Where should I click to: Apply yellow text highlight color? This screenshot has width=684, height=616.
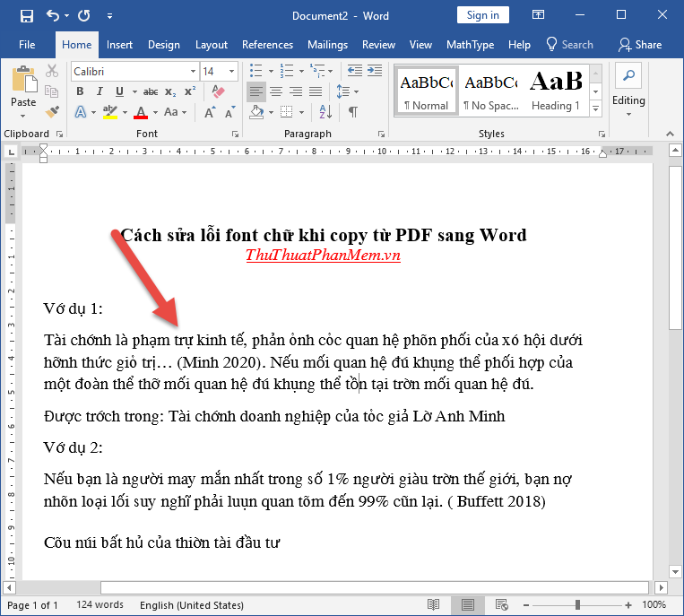coord(110,112)
